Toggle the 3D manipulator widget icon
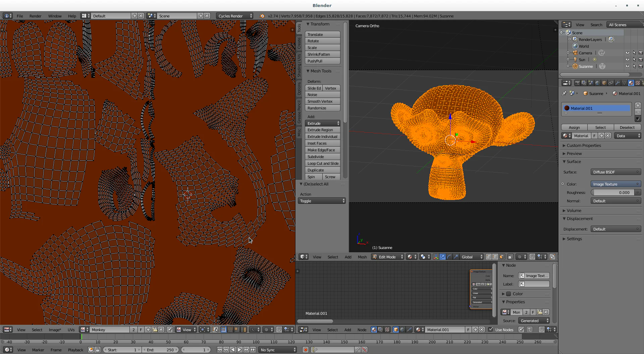 pos(436,257)
